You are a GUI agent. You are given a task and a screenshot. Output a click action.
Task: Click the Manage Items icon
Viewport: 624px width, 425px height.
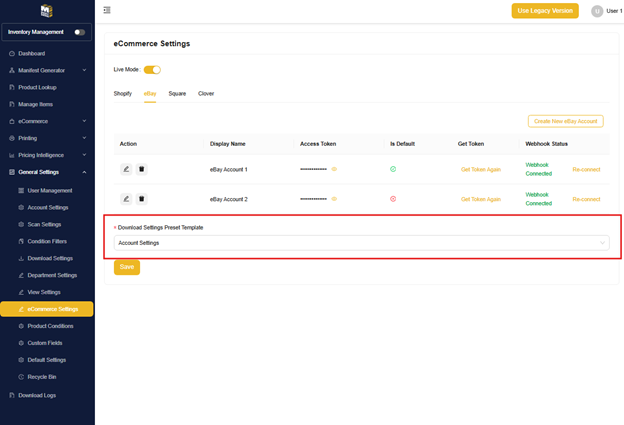(12, 104)
